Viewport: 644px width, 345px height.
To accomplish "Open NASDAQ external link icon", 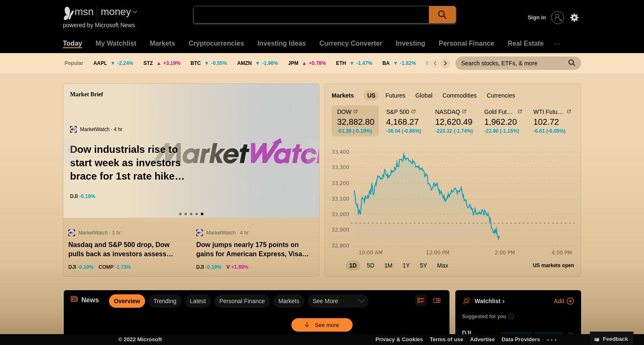I will click(x=464, y=111).
